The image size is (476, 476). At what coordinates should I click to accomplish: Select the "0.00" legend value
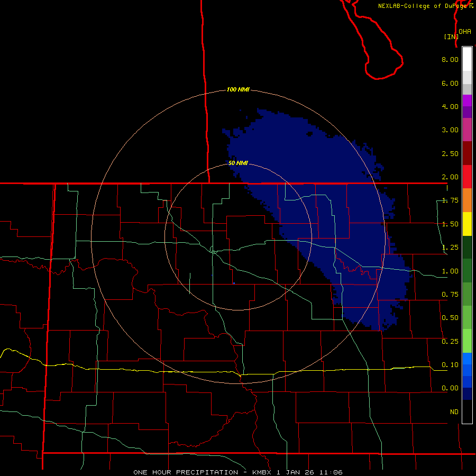pos(450,388)
